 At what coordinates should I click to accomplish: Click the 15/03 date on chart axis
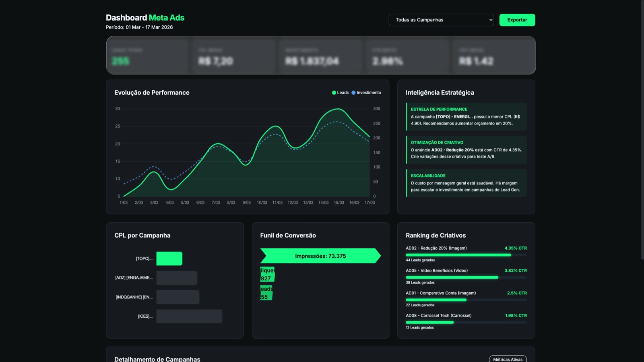tap(339, 203)
